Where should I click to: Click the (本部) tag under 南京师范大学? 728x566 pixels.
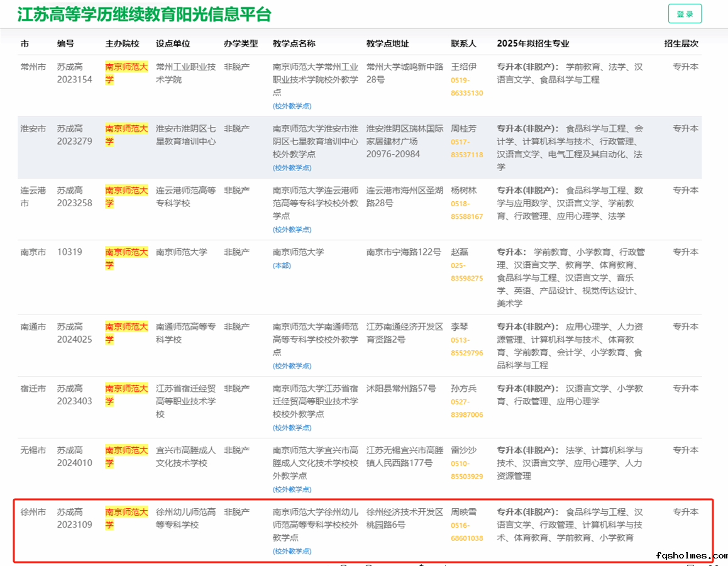[x=282, y=266]
